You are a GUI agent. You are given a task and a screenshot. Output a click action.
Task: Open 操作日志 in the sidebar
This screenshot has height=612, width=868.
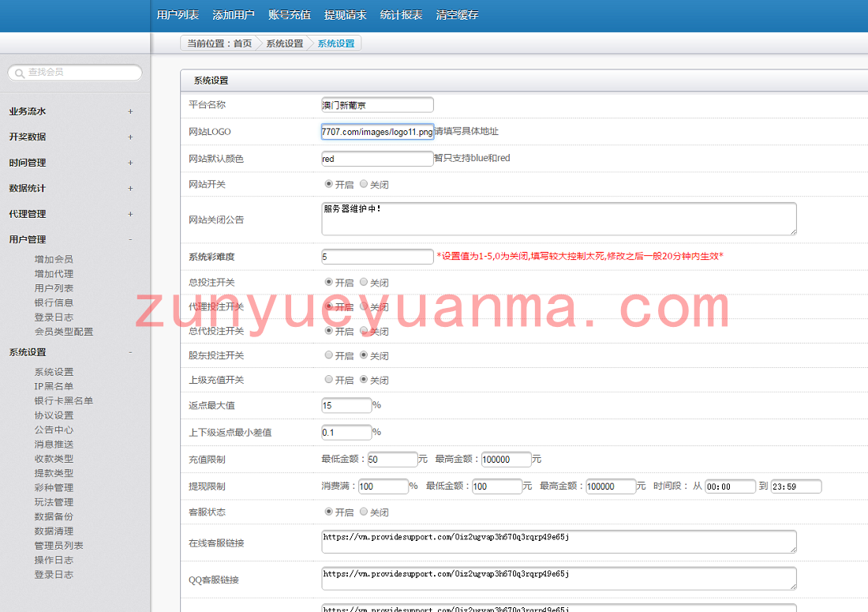(x=54, y=560)
